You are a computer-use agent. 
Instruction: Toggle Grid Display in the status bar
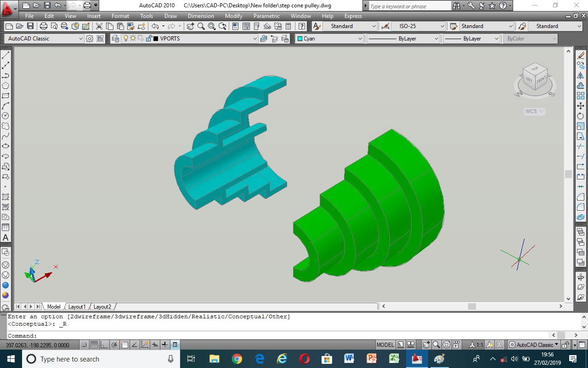point(94,345)
